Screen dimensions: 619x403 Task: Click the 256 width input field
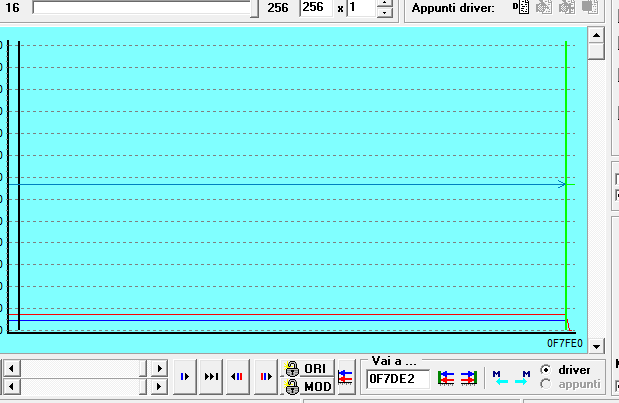pos(315,8)
